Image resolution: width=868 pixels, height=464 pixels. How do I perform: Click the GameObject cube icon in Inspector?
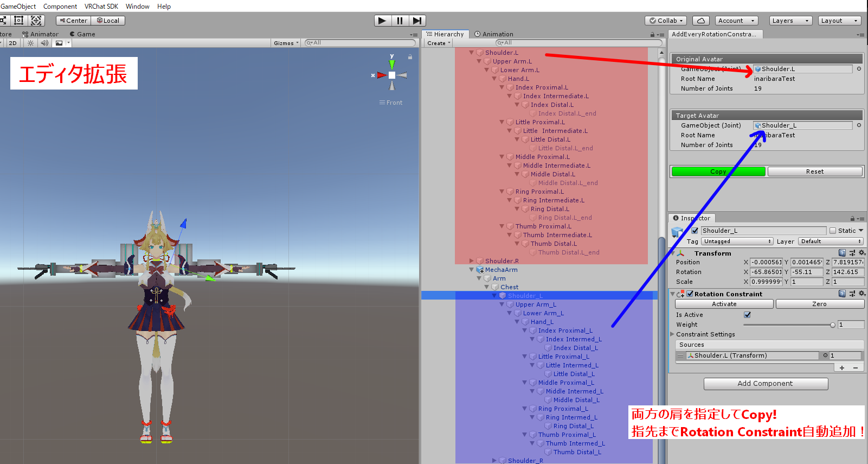[677, 232]
